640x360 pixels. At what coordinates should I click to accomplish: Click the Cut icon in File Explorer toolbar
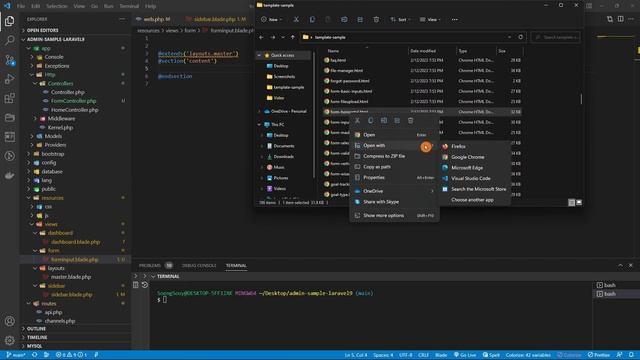[296, 20]
